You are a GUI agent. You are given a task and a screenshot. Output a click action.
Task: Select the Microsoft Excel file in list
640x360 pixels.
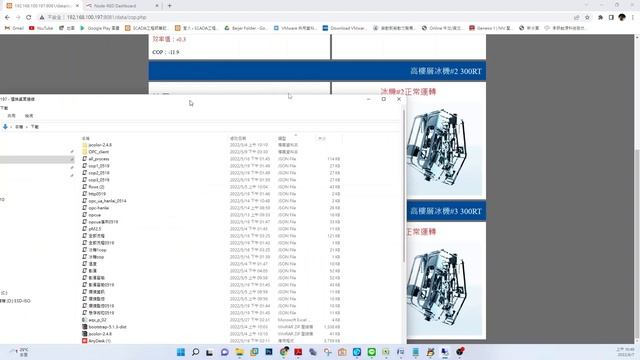point(98,320)
